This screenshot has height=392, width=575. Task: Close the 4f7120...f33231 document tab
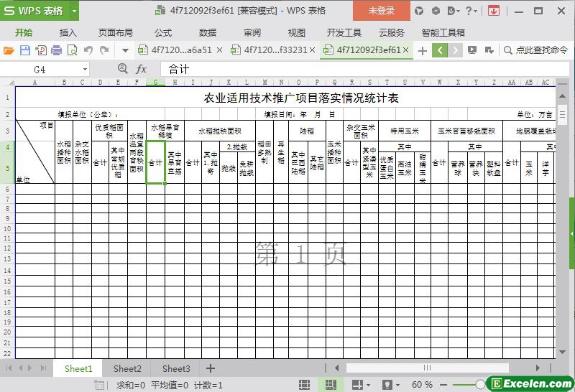coord(312,50)
